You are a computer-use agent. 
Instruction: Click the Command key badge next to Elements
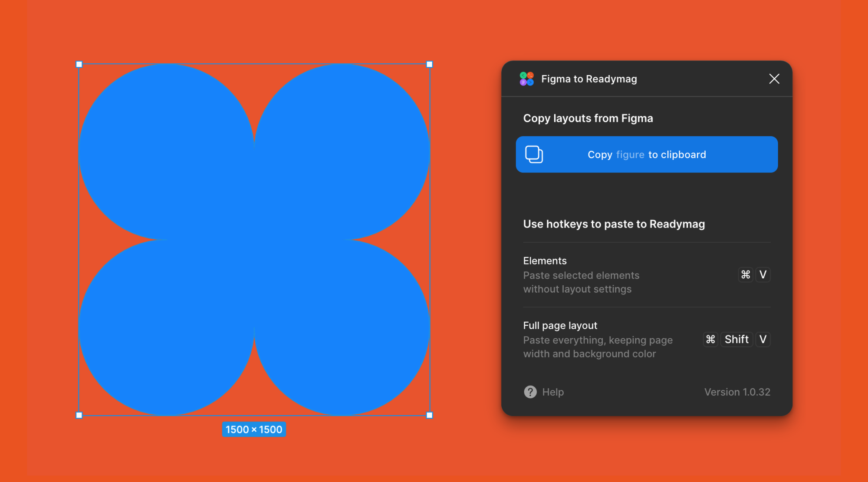point(745,274)
